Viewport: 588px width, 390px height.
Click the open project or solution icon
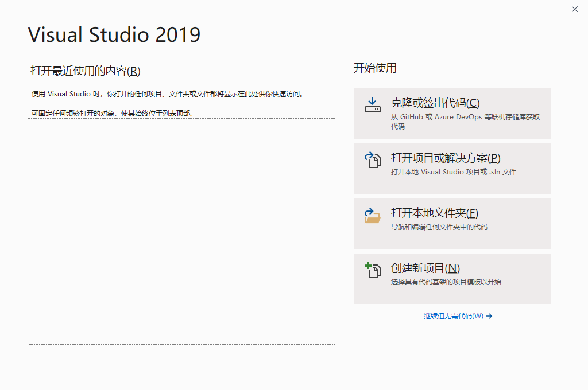(372, 159)
